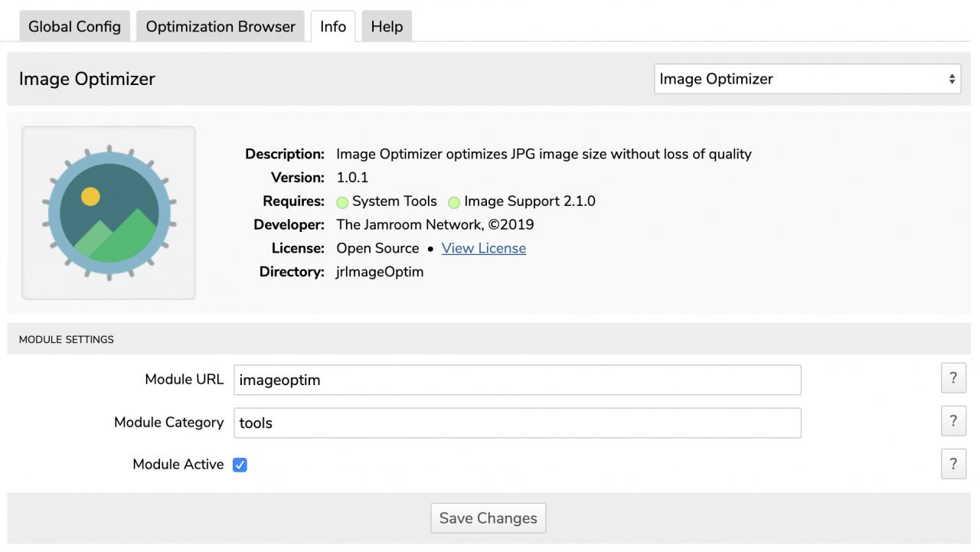Uncheck the Module Active checkbox

click(240, 465)
